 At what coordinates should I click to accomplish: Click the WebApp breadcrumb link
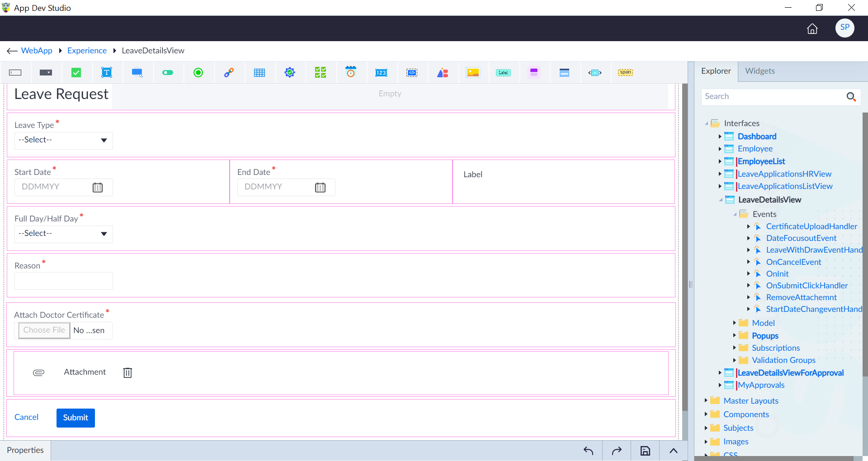tap(37, 51)
